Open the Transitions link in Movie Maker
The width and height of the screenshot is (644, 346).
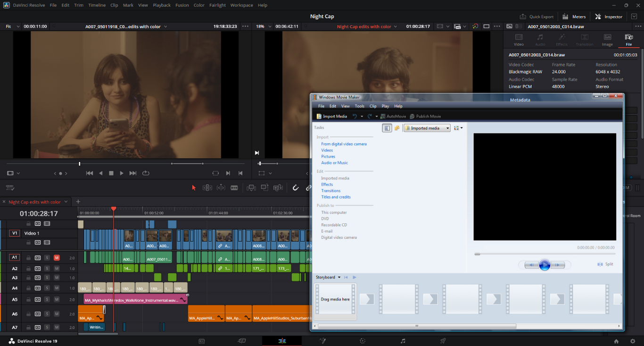pyautogui.click(x=330, y=191)
